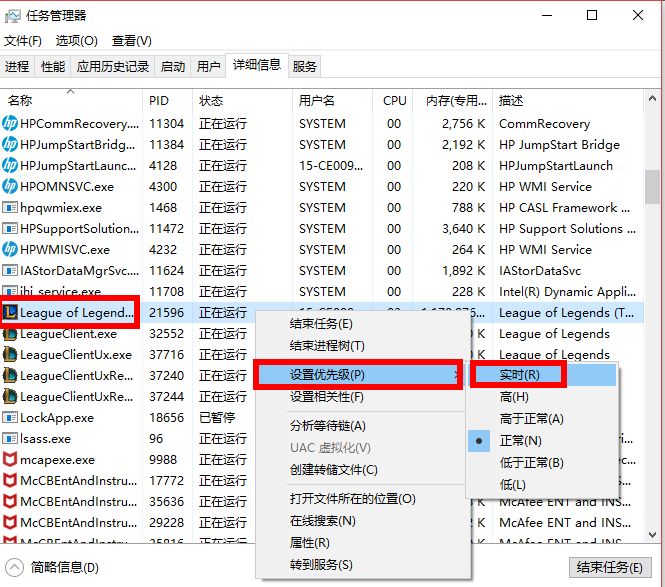Click the hpqwmiex.exe process icon
Screen dimensions: 665x587
(x=10, y=207)
